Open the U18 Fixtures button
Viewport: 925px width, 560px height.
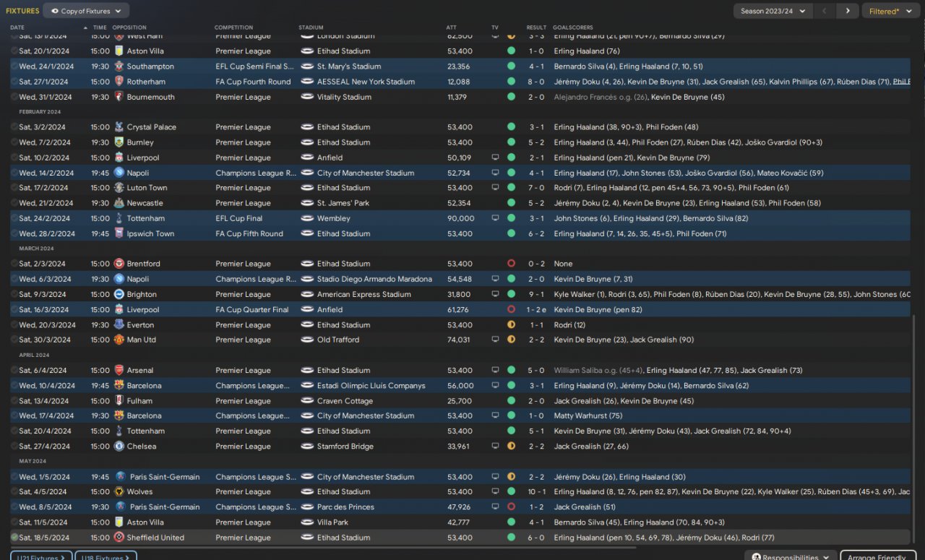106,557
